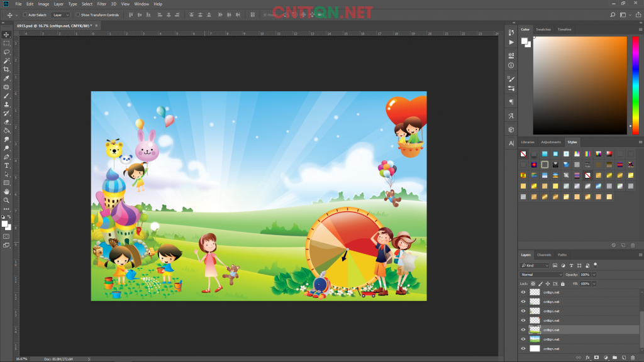Image resolution: width=644 pixels, height=362 pixels.
Task: Select the Path Selection tool
Action: coord(6,174)
